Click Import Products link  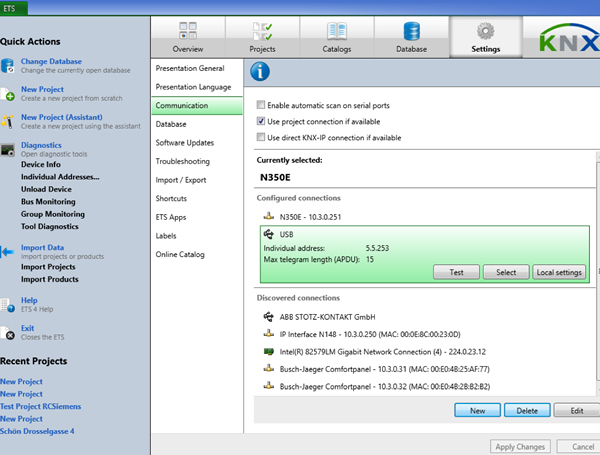pos(50,279)
